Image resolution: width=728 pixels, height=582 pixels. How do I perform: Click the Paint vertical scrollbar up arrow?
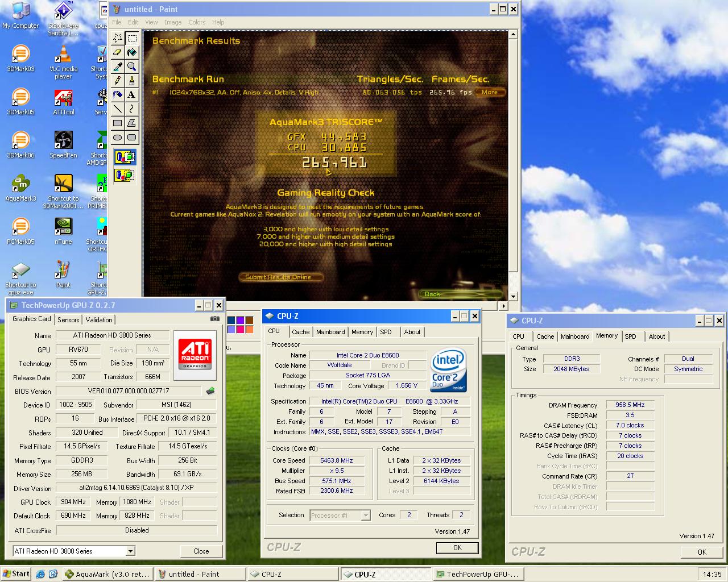coord(513,34)
